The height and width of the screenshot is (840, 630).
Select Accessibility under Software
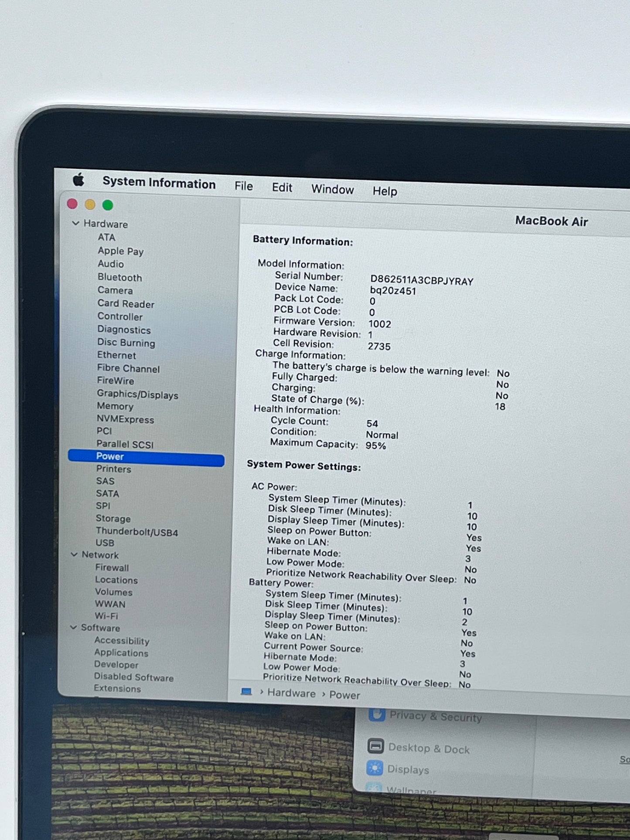click(x=122, y=640)
